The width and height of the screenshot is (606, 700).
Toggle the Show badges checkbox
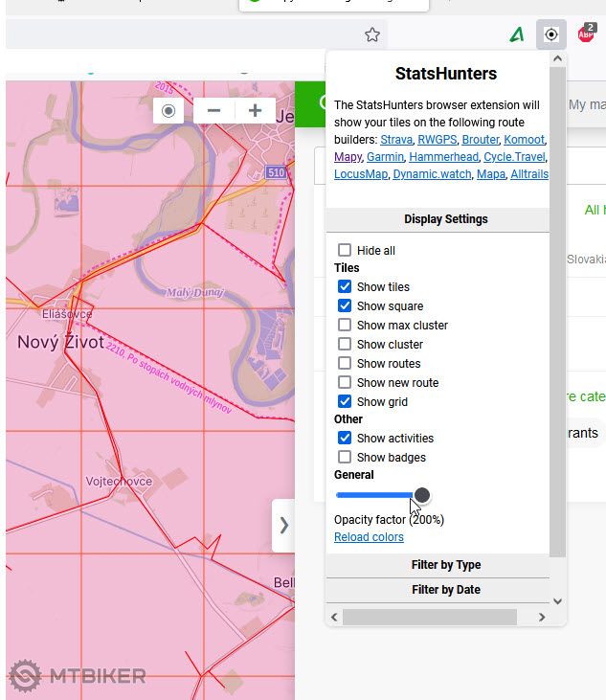point(345,457)
